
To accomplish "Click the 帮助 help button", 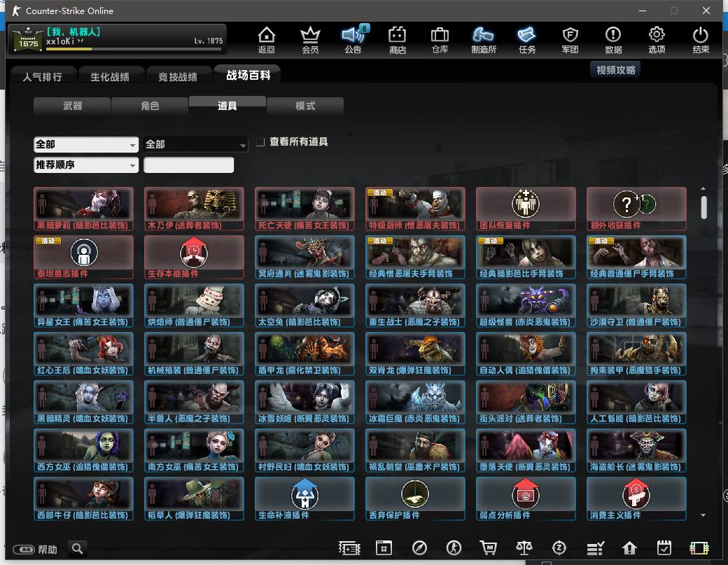I will pos(35,549).
